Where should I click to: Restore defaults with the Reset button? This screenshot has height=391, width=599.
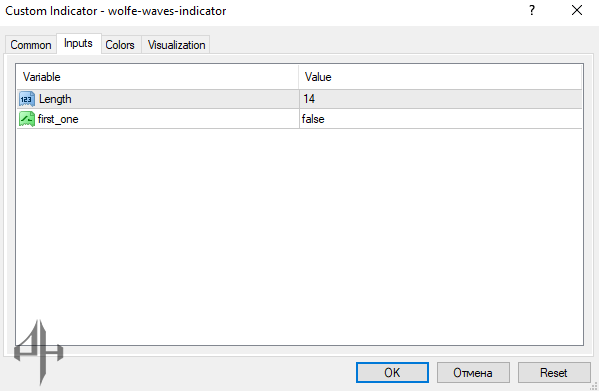[x=554, y=373]
